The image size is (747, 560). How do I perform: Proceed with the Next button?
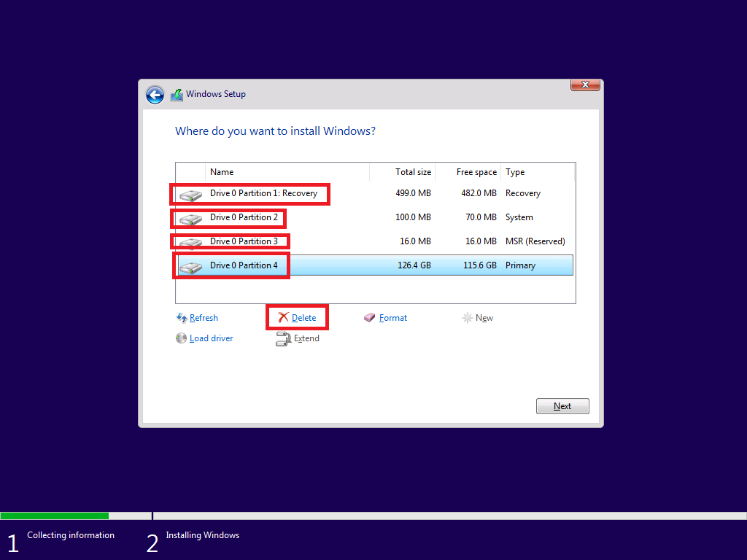click(562, 406)
